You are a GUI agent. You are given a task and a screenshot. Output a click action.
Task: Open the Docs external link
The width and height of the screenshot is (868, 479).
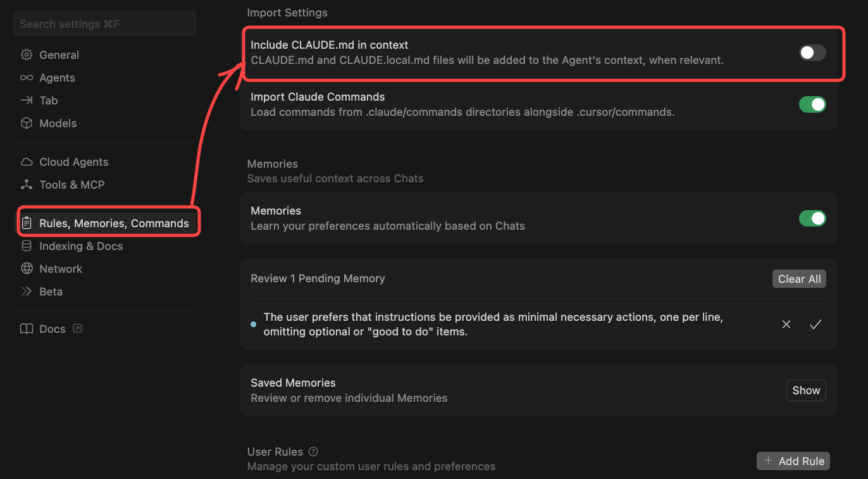52,329
